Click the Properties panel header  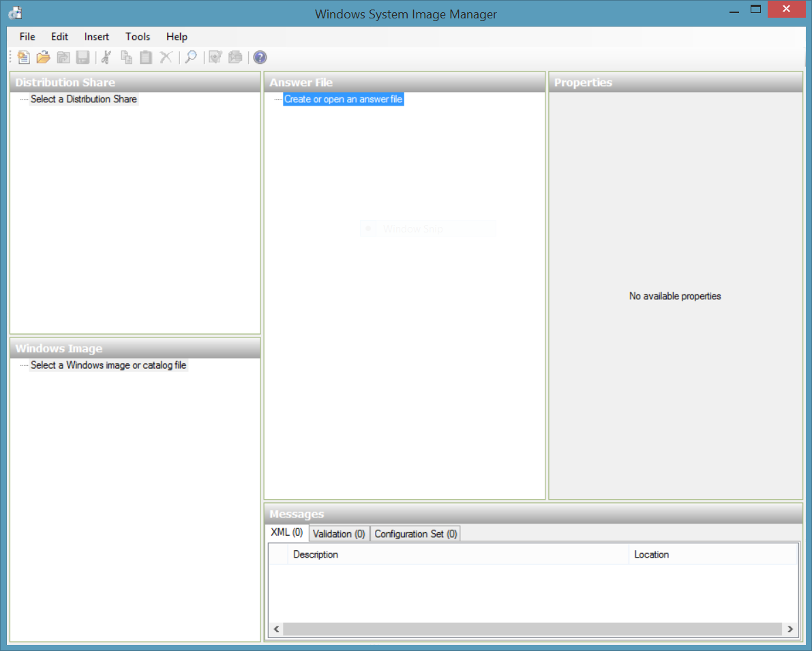click(x=676, y=82)
